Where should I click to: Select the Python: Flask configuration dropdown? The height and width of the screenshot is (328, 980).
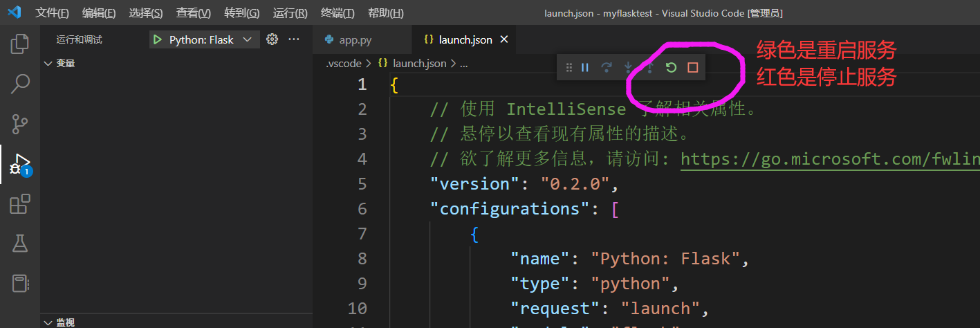[x=205, y=39]
